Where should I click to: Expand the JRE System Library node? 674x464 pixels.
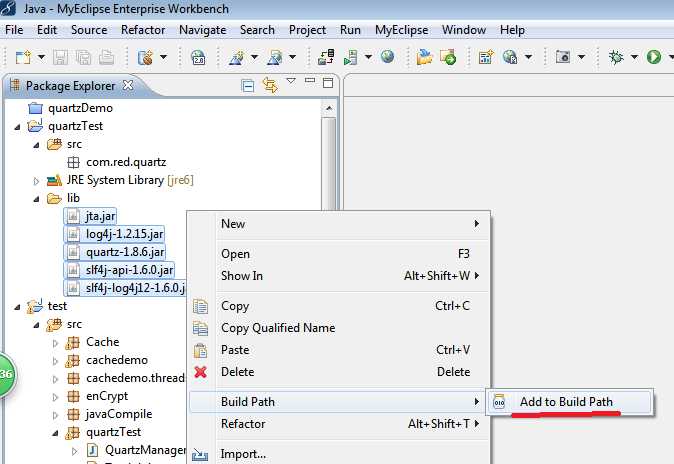coord(37,181)
